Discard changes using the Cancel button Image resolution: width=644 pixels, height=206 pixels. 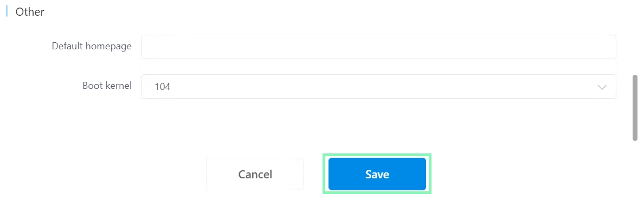255,174
